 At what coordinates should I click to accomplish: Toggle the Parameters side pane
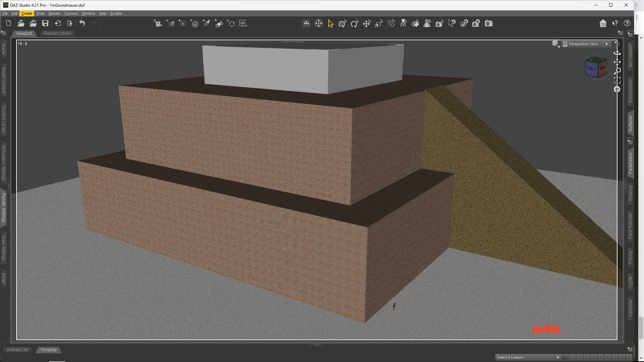click(631, 163)
